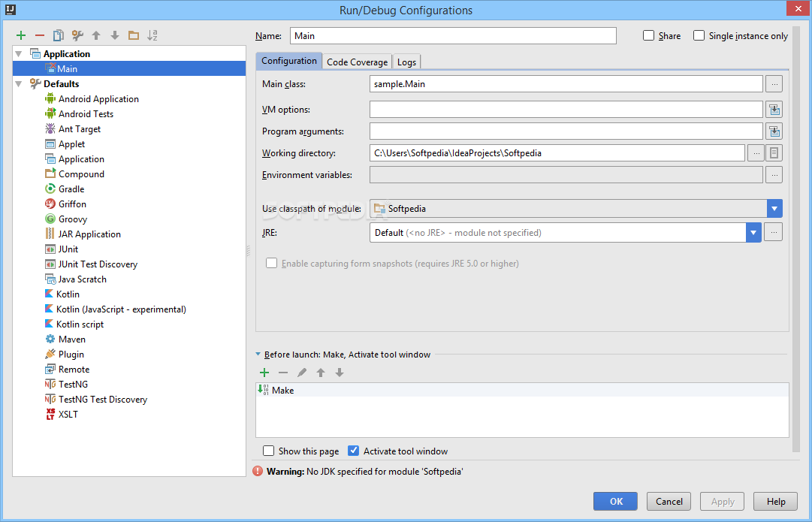Viewport: 812px width, 522px height.
Task: Switch to Code Coverage tab
Action: [x=358, y=62]
